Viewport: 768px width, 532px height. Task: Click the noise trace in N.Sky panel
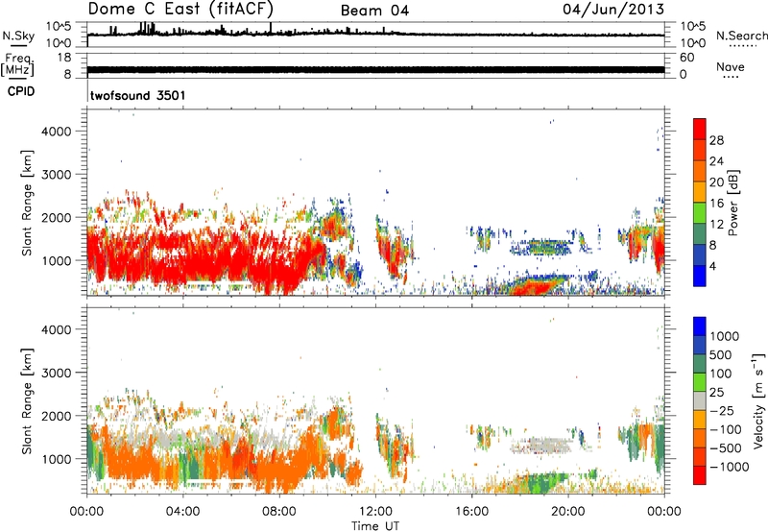coord(375,34)
